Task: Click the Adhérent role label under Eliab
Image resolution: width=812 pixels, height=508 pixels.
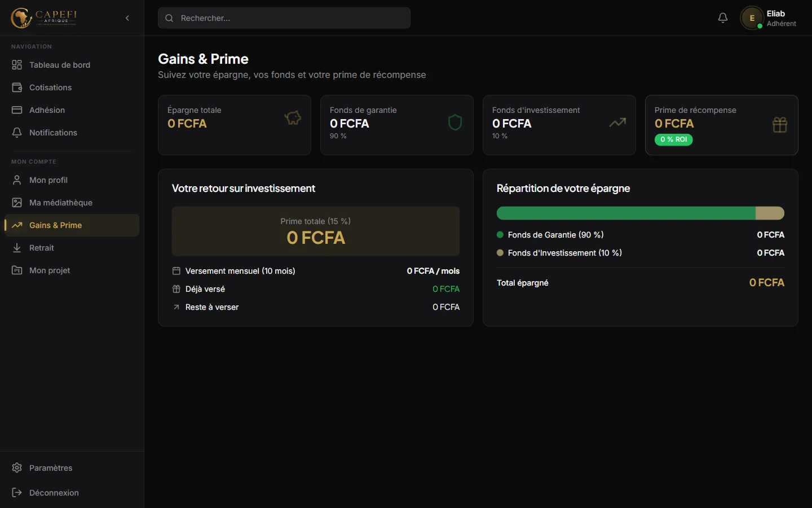Action: [x=782, y=24]
